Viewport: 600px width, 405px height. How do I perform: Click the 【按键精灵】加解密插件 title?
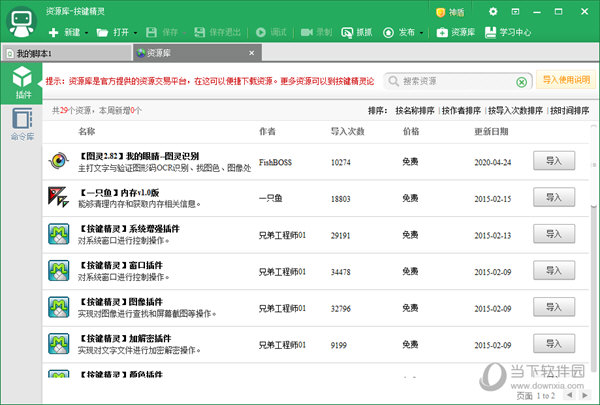click(x=125, y=338)
